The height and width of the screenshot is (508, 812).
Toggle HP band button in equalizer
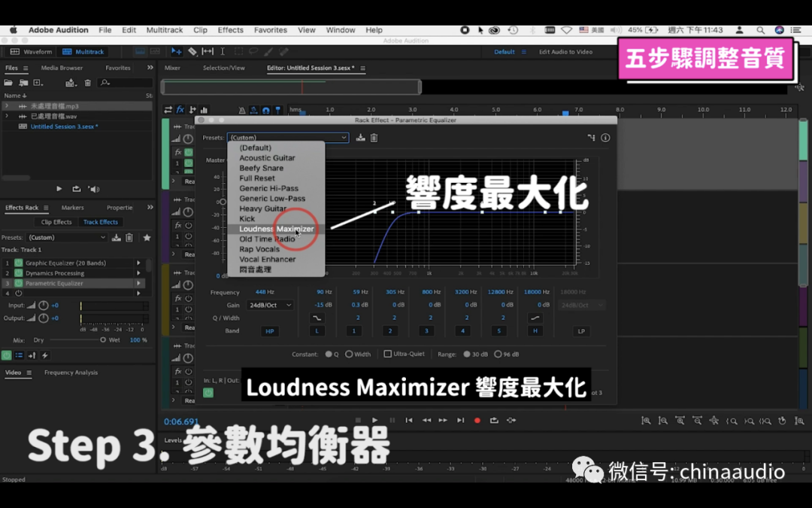pyautogui.click(x=270, y=331)
